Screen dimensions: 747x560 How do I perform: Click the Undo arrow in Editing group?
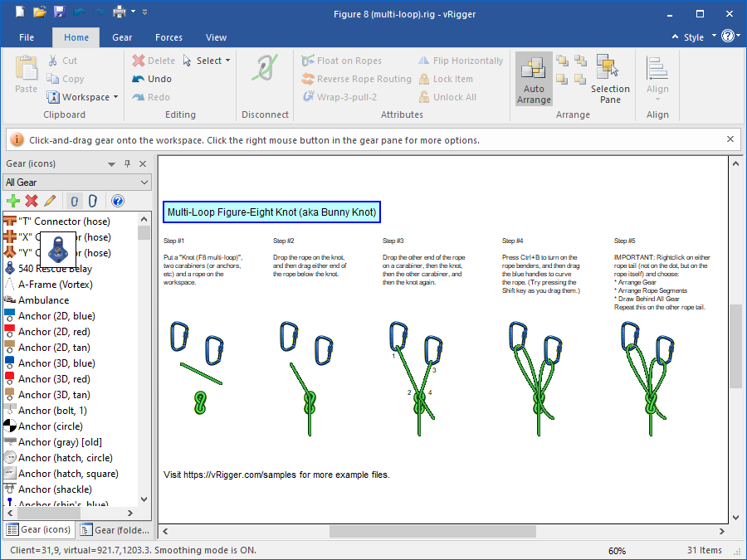[x=139, y=79]
